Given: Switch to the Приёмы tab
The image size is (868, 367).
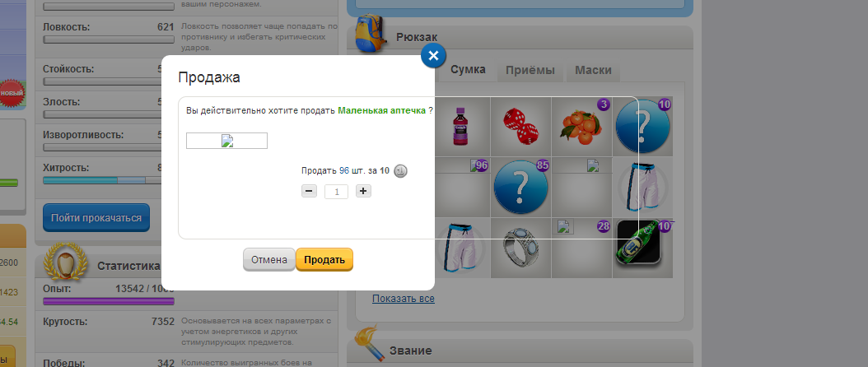Looking at the screenshot, I should click(530, 70).
